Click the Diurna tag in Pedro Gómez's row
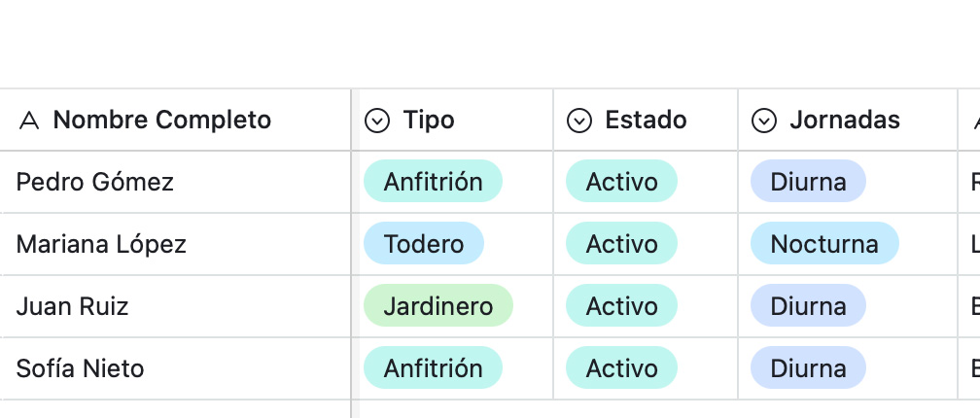This screenshot has height=418, width=980. point(808,181)
